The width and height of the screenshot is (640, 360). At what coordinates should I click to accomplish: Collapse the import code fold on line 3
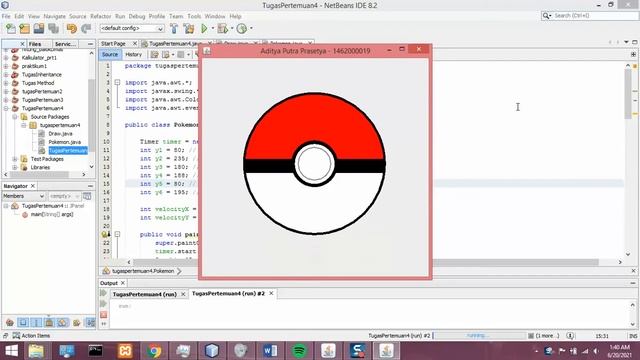(x=117, y=82)
